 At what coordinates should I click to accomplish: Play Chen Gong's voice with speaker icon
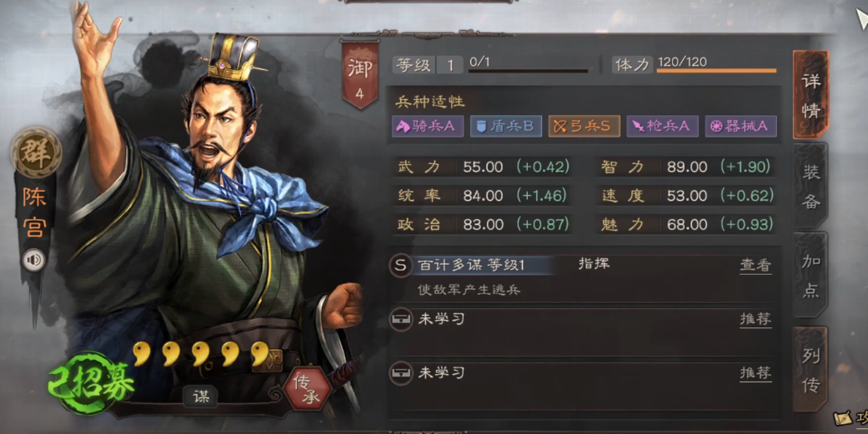click(33, 260)
